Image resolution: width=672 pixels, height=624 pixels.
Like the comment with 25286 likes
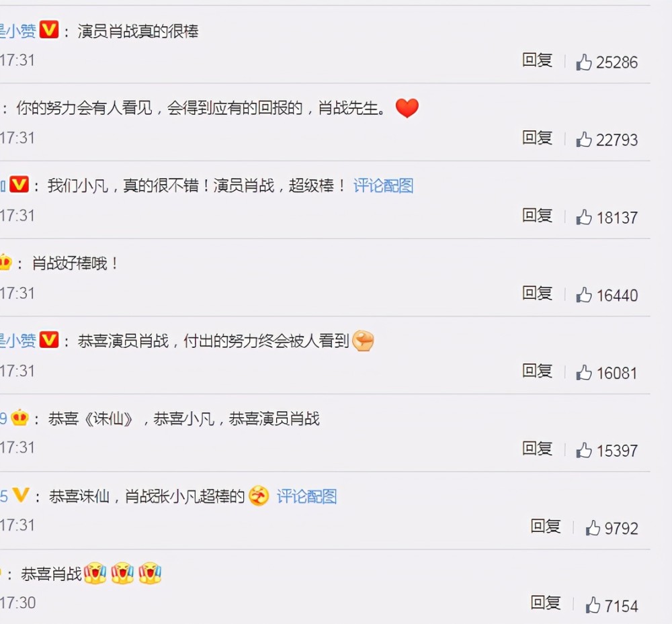point(584,62)
